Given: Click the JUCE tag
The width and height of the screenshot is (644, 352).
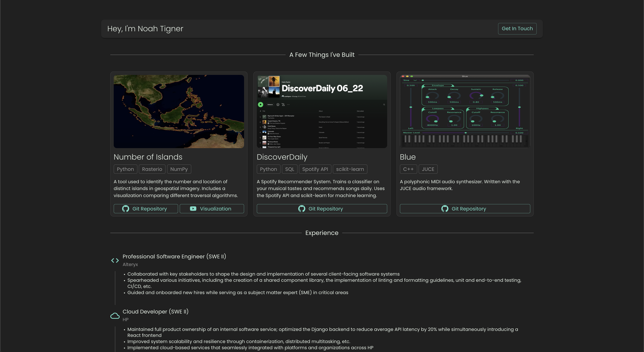Looking at the screenshot, I should click(428, 169).
